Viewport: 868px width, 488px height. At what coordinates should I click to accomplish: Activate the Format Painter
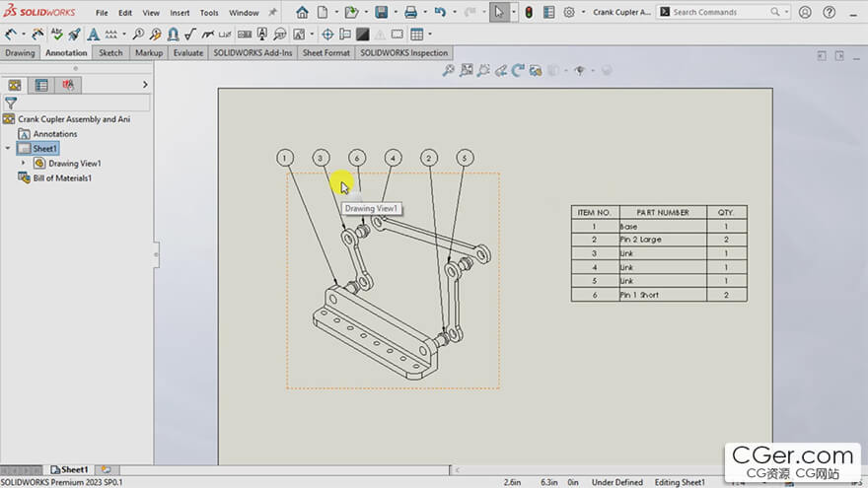(x=75, y=35)
